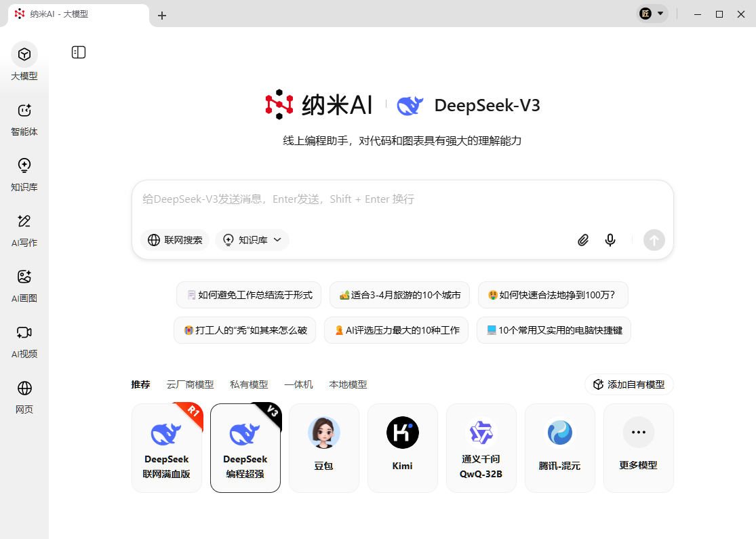Open the AI写作 writing tool

pyautogui.click(x=24, y=231)
